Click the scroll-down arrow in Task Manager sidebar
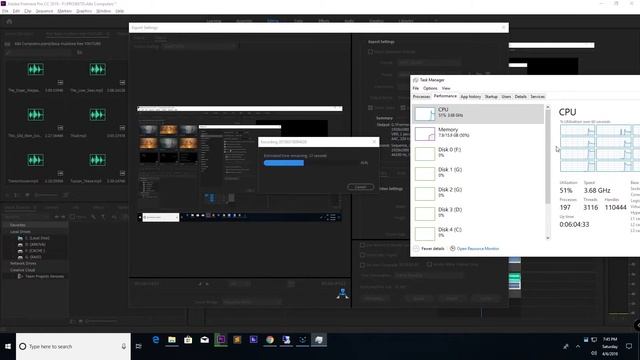This screenshot has width=640, height=360. (x=548, y=238)
